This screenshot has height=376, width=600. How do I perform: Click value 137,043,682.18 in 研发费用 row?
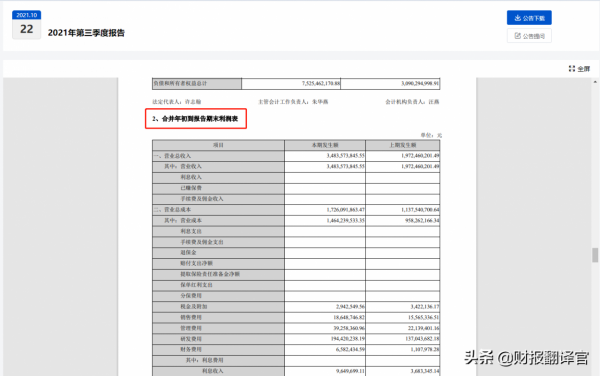click(422, 339)
